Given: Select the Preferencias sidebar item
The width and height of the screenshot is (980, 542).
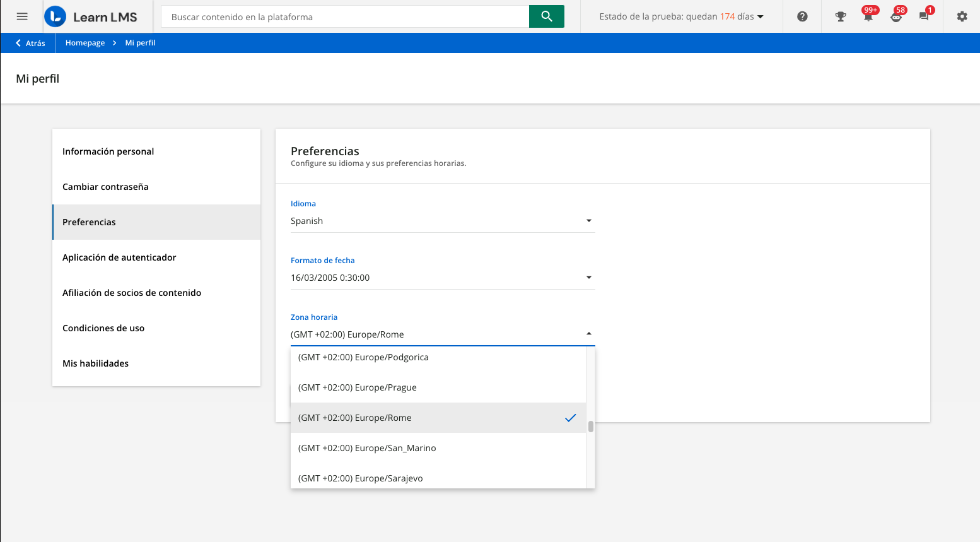Looking at the screenshot, I should tap(156, 222).
